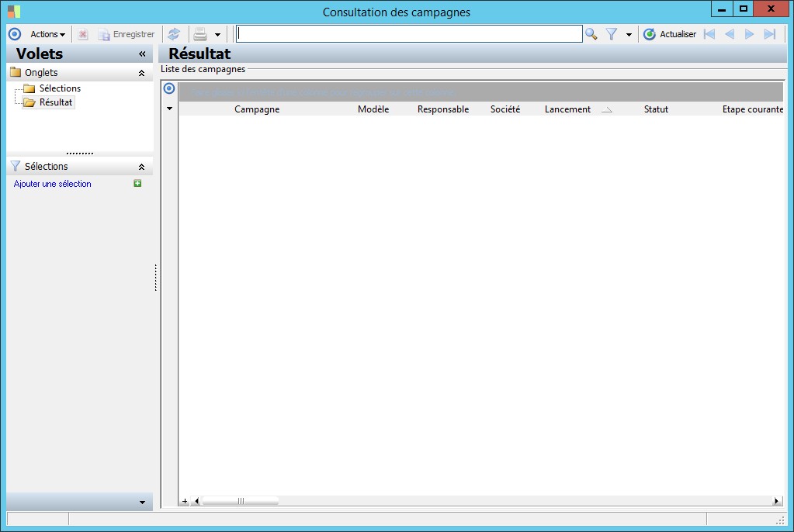Image resolution: width=794 pixels, height=532 pixels.
Task: Click the horizontal scrollbar left arrow
Action: (x=196, y=501)
